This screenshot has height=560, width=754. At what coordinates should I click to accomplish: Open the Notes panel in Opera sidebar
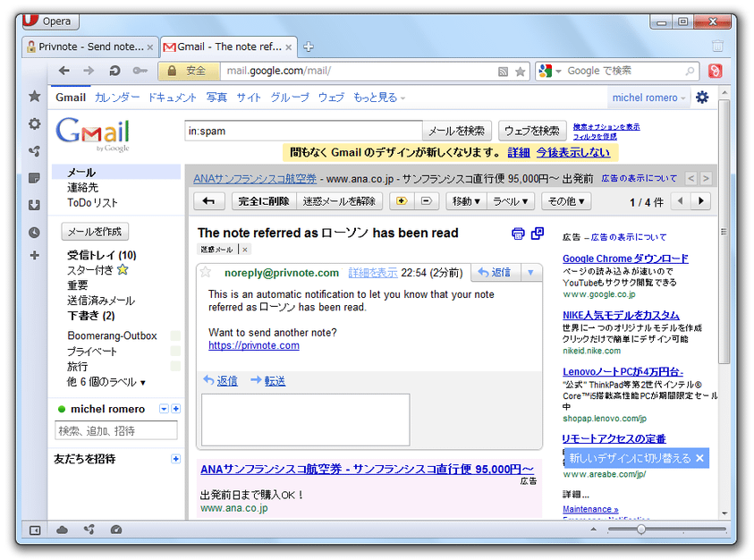tap(34, 179)
